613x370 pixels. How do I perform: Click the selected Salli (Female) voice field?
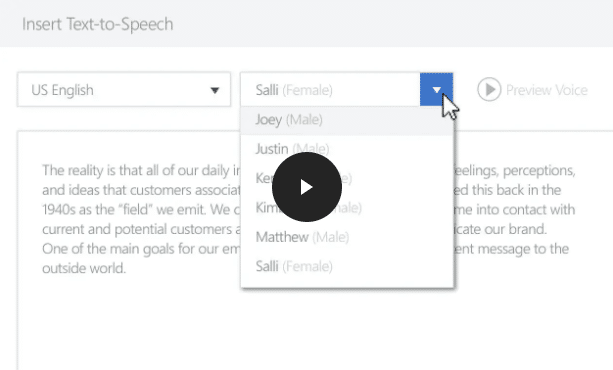330,90
